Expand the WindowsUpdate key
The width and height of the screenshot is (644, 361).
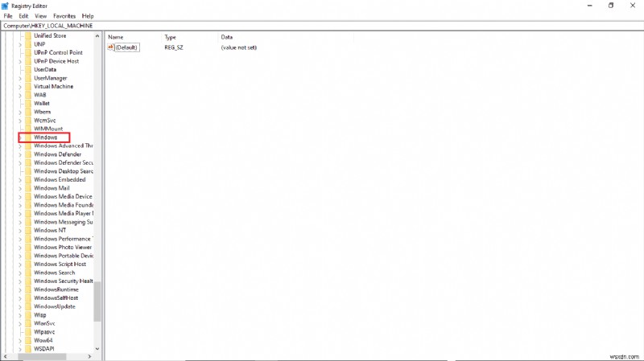tap(20, 306)
